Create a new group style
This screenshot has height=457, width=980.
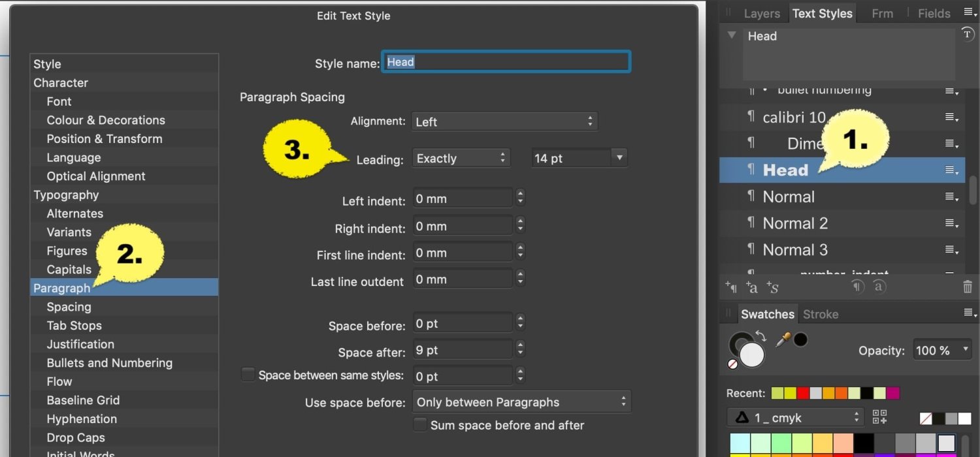[772, 287]
